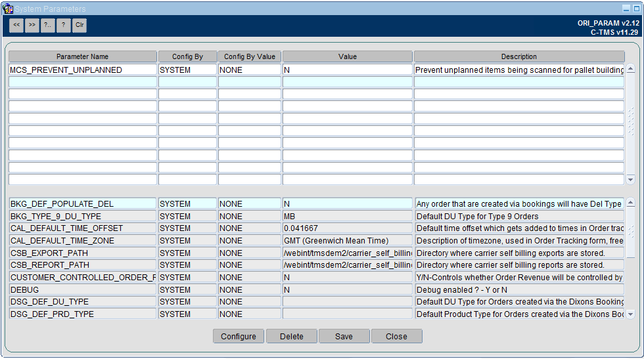This screenshot has width=644, height=359.
Task: Click Value field N of MCS_PREVENT_UNPLANNED row
Action: [348, 70]
